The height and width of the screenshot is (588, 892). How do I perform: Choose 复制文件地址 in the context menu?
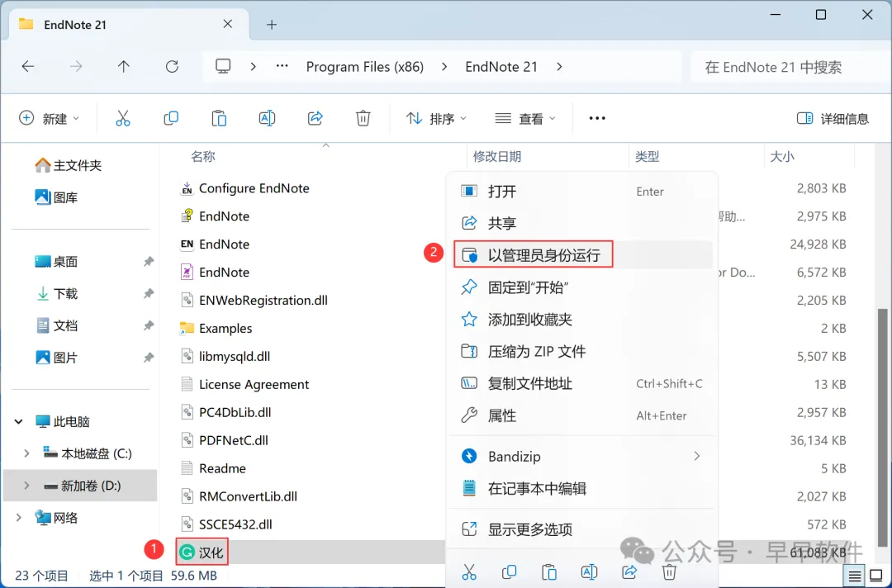tap(583, 383)
